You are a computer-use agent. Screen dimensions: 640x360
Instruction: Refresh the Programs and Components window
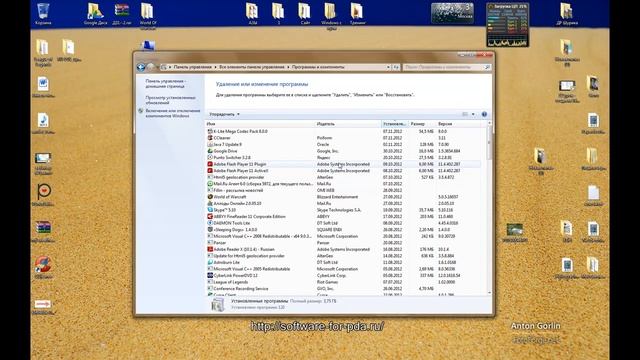click(396, 67)
